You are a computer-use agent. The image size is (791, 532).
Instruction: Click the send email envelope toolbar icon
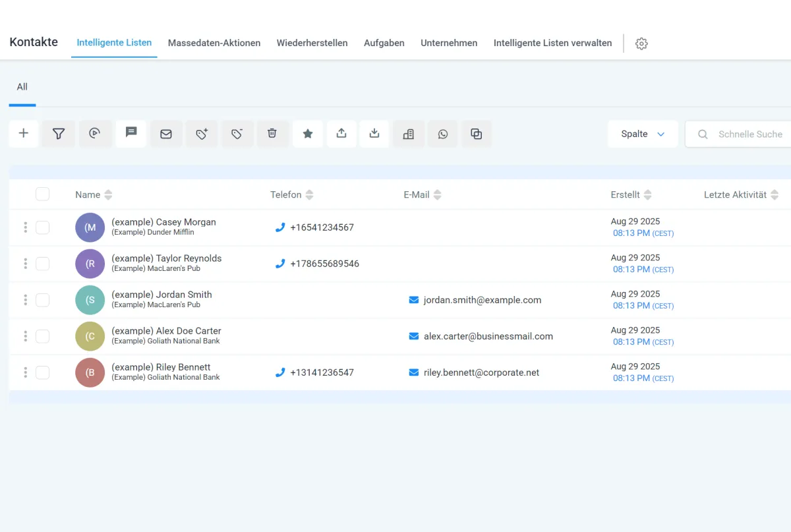[x=166, y=134]
